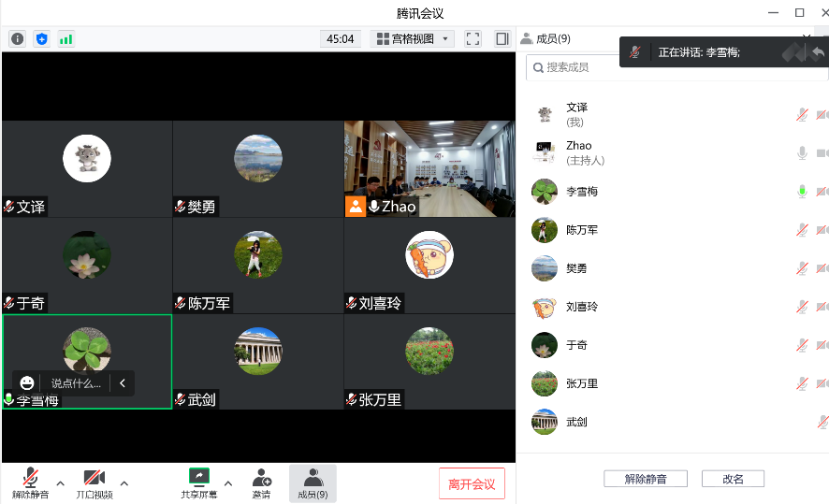Screen dimensions: 829x504
Task: Select Zhao's video tile
Action: tap(429, 168)
